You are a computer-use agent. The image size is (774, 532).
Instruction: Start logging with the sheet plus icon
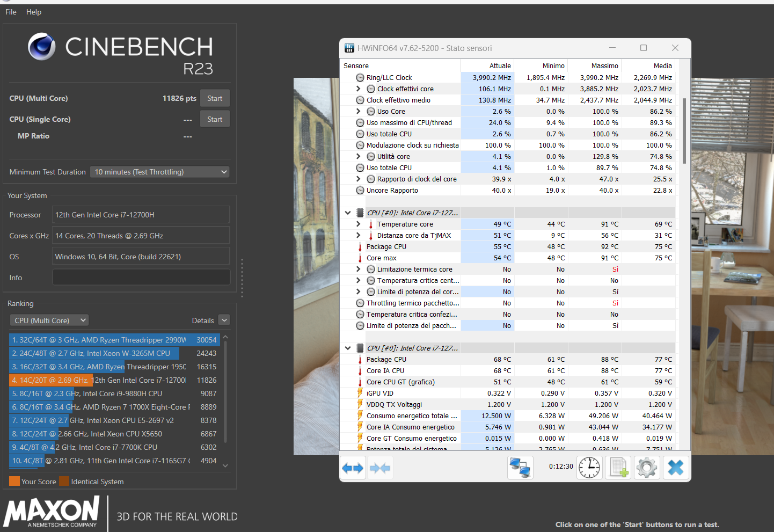click(x=618, y=468)
